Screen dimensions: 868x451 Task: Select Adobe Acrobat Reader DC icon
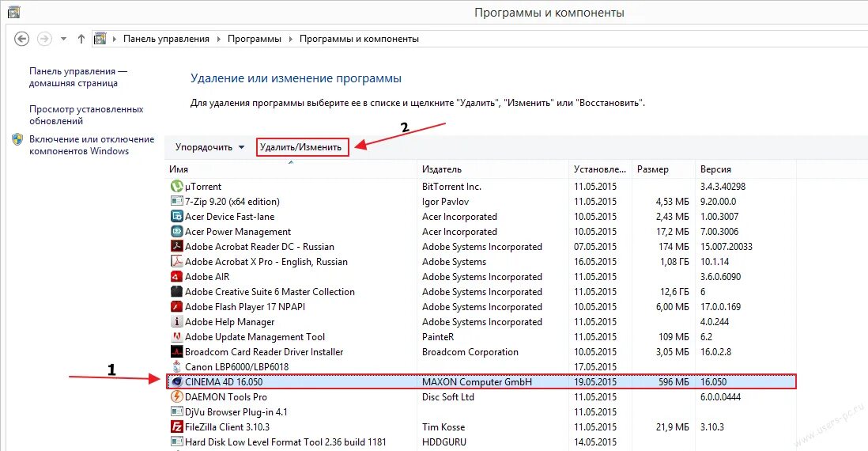[x=176, y=246]
